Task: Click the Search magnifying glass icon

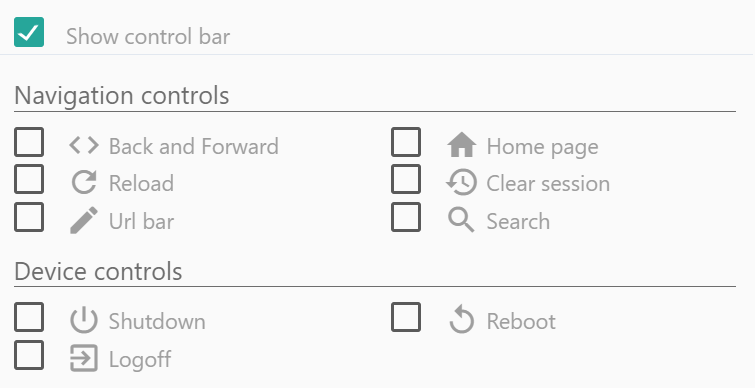Action: tap(461, 220)
